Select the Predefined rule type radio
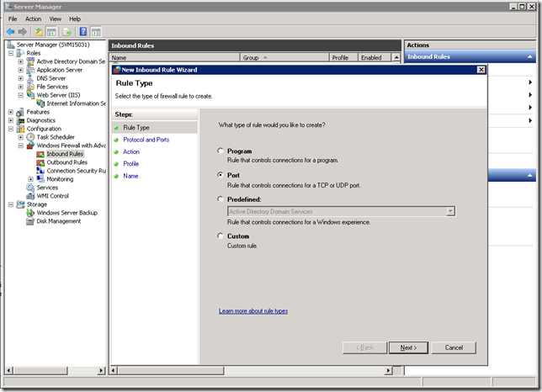Image resolution: width=542 pixels, height=392 pixels. pos(221,199)
